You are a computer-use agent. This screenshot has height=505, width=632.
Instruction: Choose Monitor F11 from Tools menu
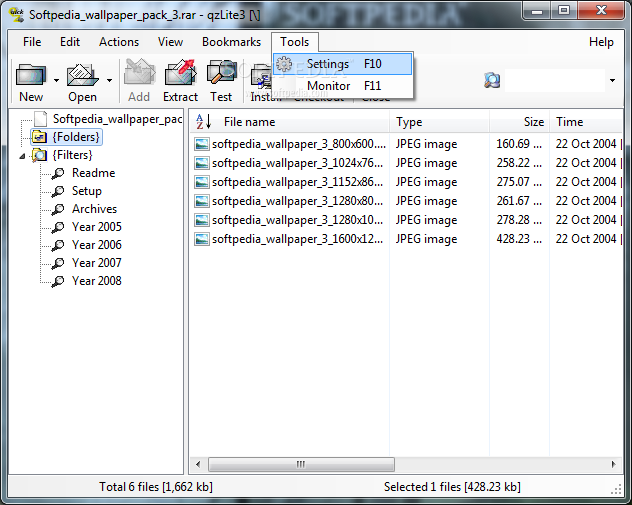[x=343, y=86]
